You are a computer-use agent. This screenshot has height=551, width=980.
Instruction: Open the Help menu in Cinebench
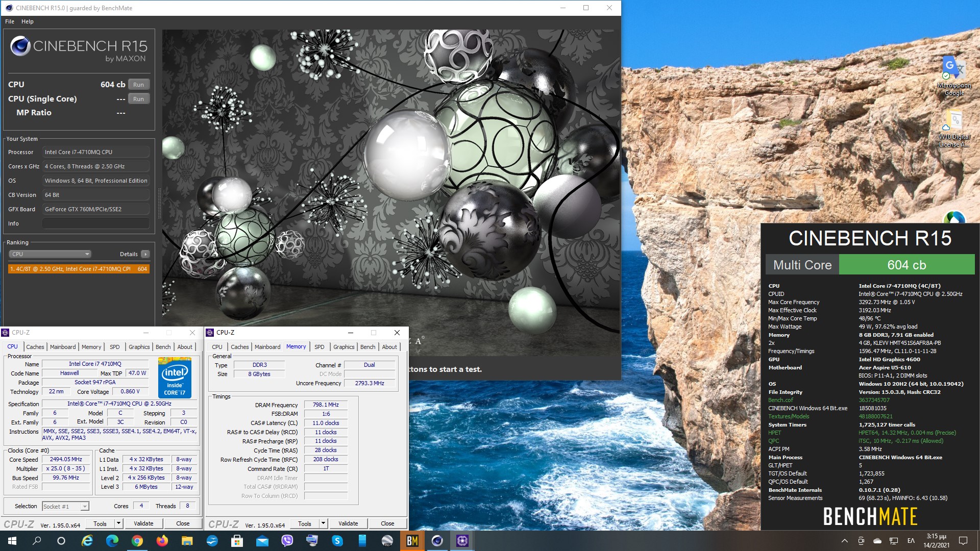pos(28,21)
